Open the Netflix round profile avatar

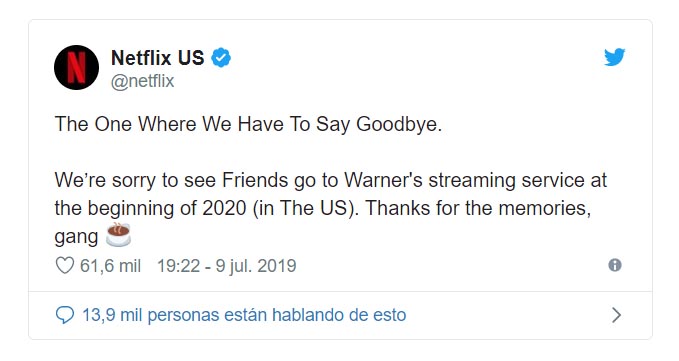[x=76, y=67]
